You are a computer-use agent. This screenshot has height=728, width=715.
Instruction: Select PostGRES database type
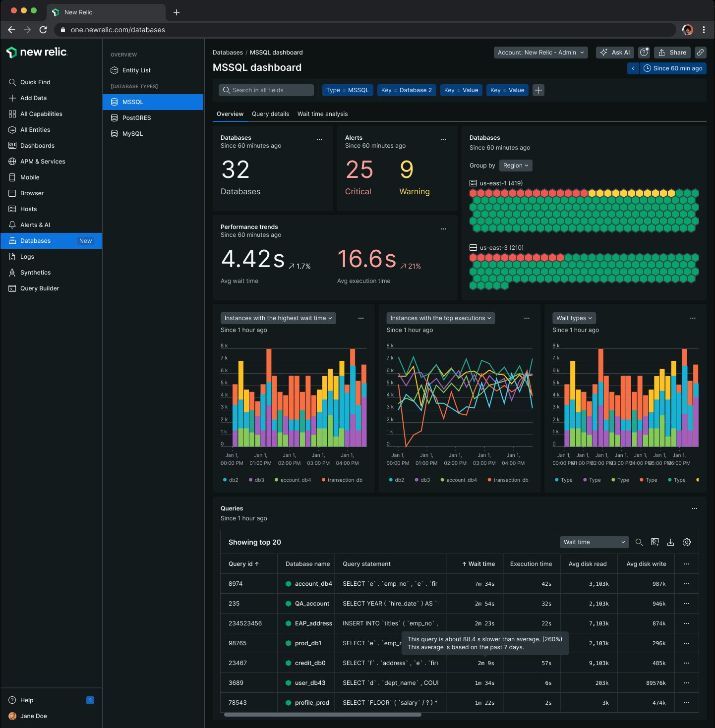tap(153, 118)
